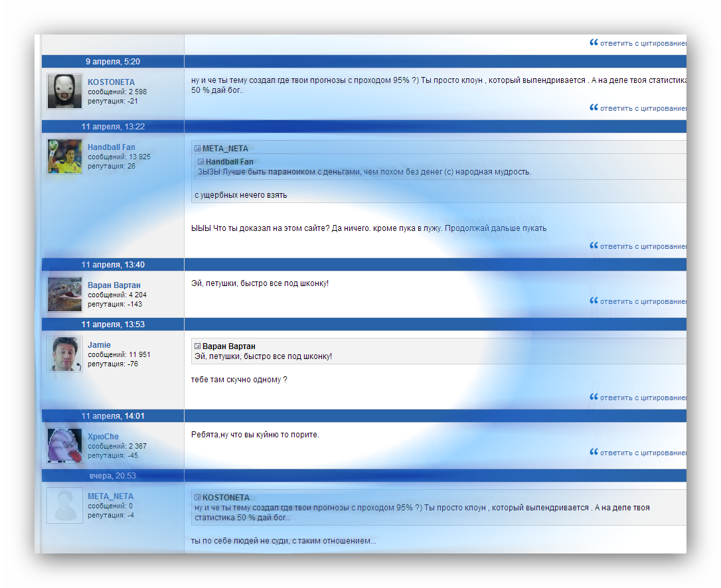
Task: Click the post timestamp '11 апреля, 13:22'
Action: [x=113, y=127]
